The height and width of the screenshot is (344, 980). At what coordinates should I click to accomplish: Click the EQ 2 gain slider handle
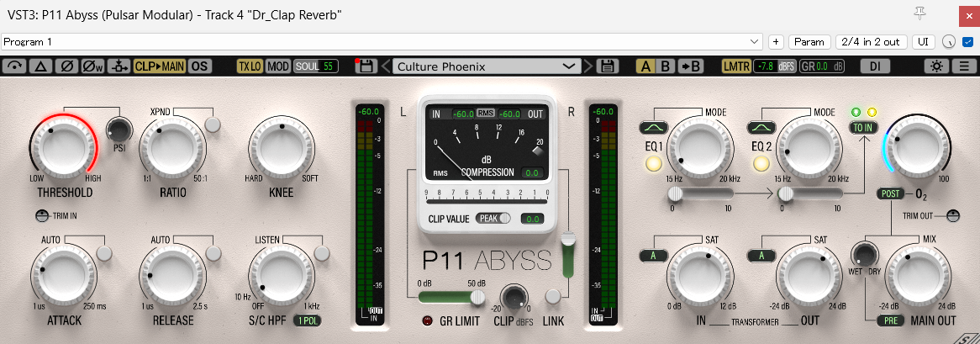(786, 196)
